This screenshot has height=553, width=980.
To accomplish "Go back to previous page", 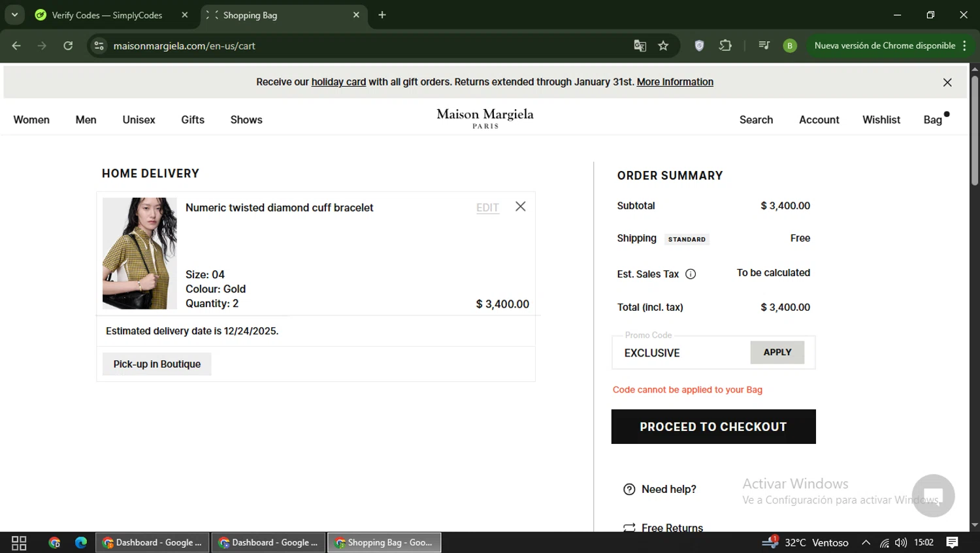I will coord(16,46).
